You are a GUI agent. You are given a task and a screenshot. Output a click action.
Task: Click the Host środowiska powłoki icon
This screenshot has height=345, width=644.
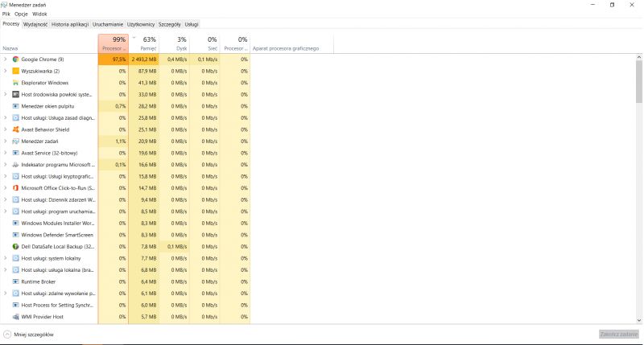click(x=15, y=94)
